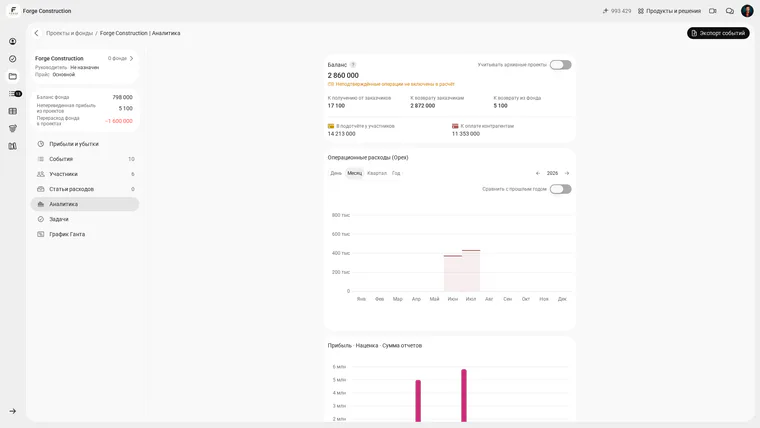Open Прибыли и убытки section
Image resolution: width=760 pixels, height=428 pixels.
click(85, 144)
